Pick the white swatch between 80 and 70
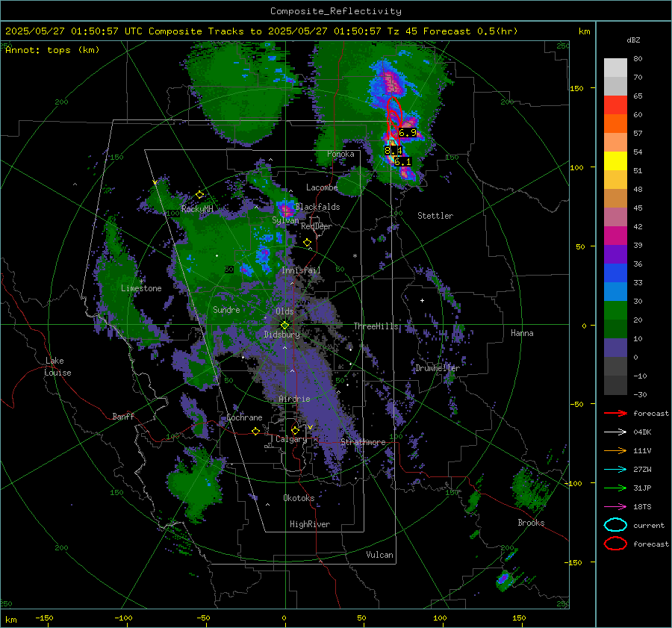 pyautogui.click(x=615, y=67)
